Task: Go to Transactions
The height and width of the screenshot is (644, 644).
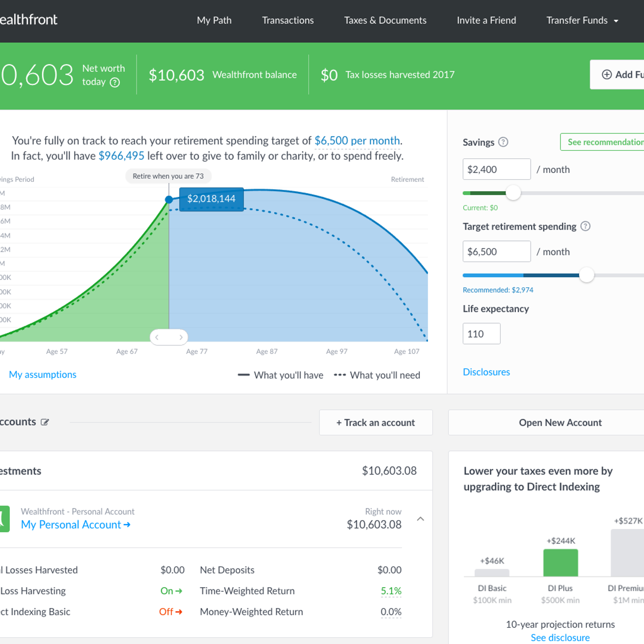Action: [x=288, y=20]
